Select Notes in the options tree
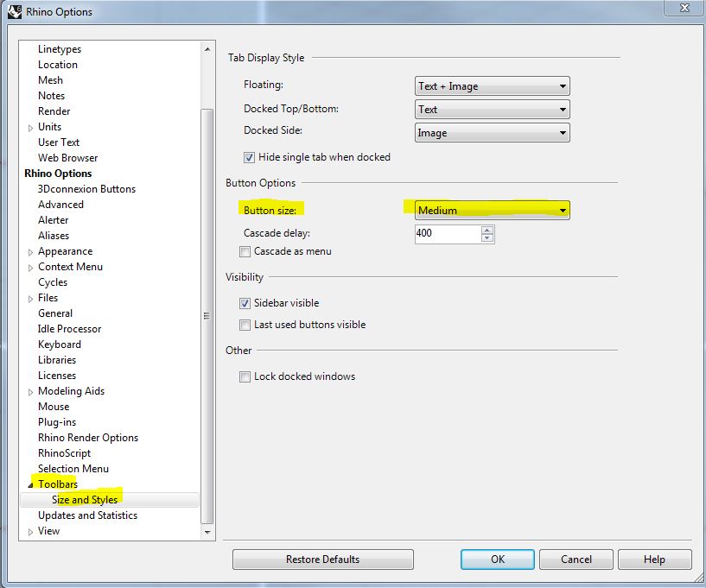 click(51, 96)
